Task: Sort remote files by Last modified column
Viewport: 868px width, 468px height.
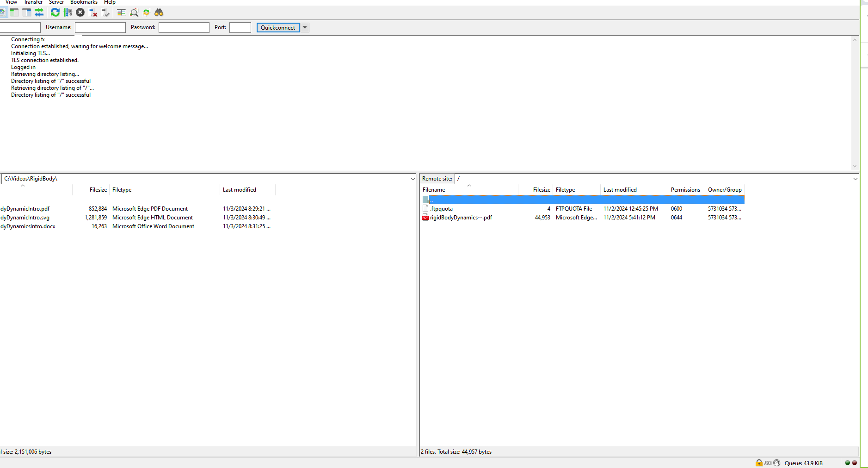Action: 620,190
